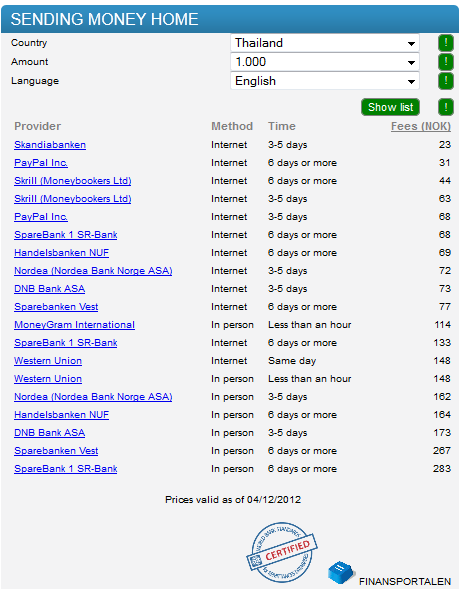This screenshot has width=469, height=600.
Task: Click the green info icon beside Amount
Action: [446, 62]
